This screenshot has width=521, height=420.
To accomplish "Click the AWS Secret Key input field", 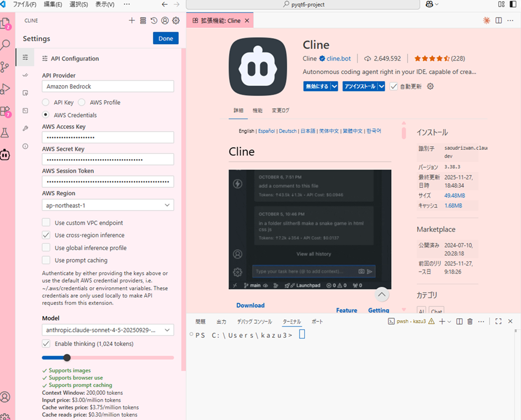I will [108, 160].
